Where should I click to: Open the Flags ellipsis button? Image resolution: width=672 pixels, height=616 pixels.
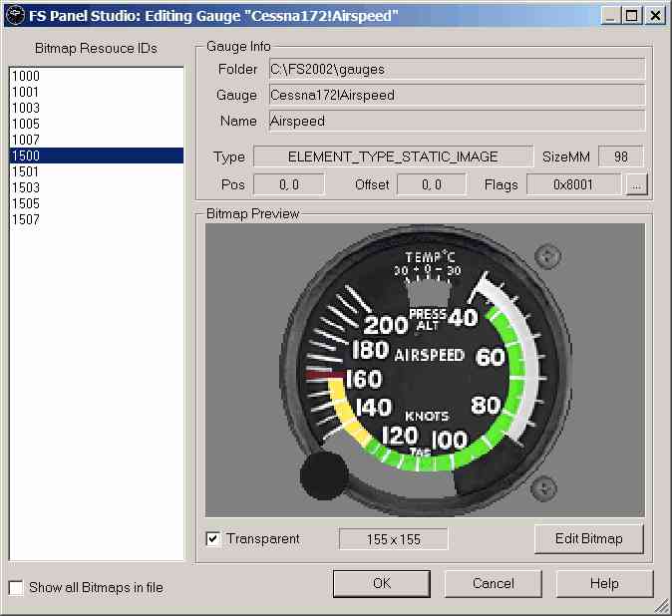tap(636, 185)
